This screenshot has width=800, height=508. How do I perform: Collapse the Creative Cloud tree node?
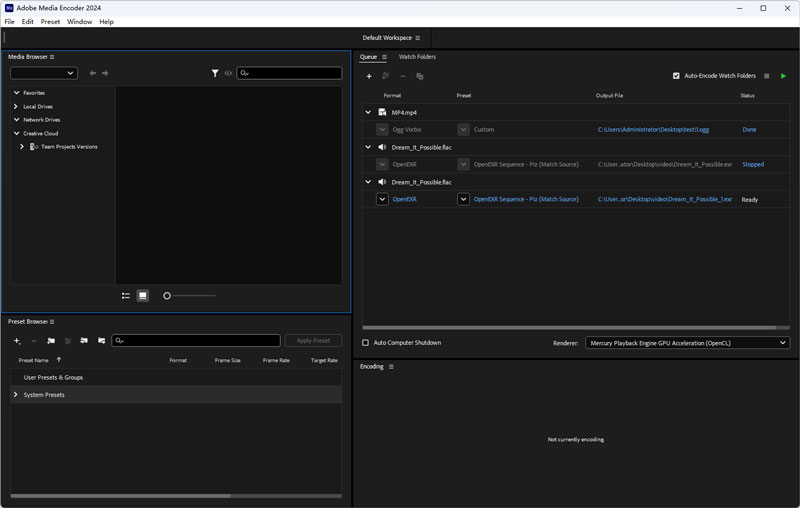pyautogui.click(x=16, y=133)
